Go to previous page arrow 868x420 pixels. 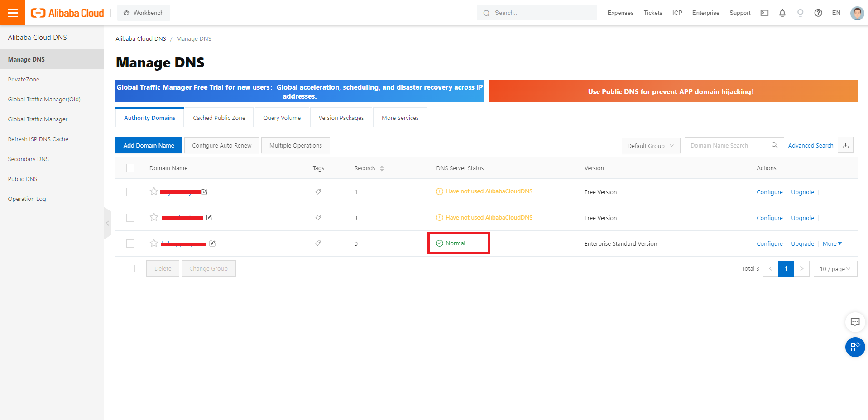click(771, 269)
